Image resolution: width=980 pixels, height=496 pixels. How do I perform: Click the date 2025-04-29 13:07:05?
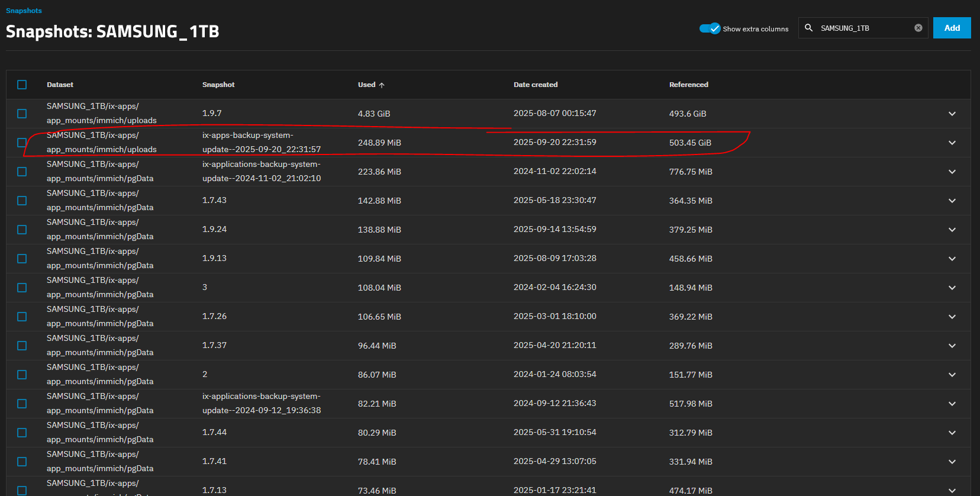[555, 461]
